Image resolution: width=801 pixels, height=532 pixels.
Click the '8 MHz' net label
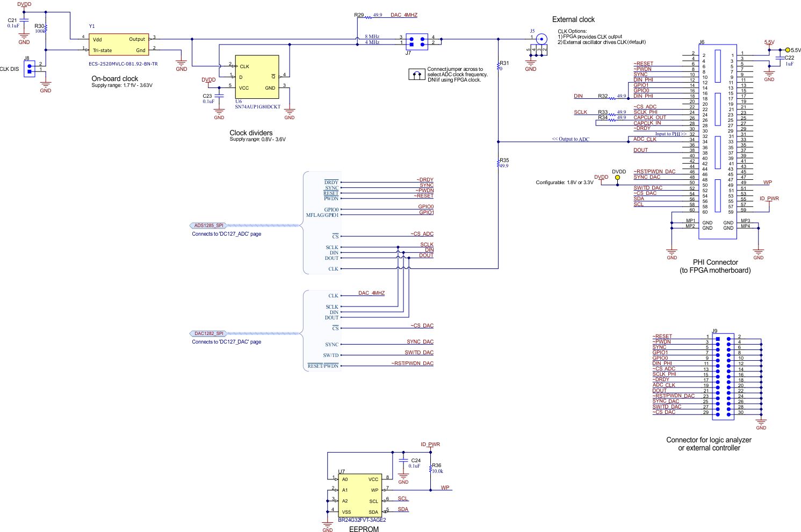[x=372, y=37]
